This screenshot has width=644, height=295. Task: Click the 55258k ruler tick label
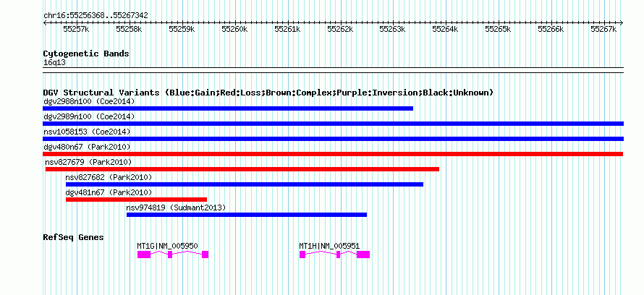(x=129, y=29)
